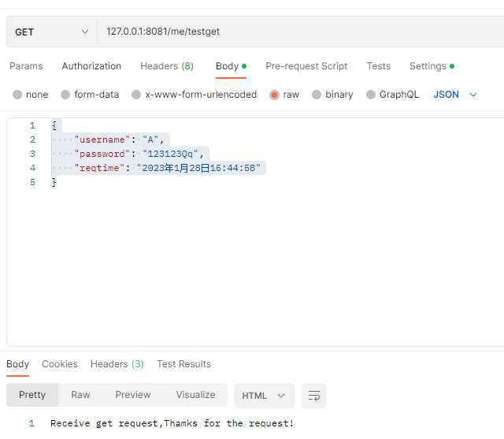Open the Authorization tab
Viewport: 504px width, 439px height.
pos(91,66)
